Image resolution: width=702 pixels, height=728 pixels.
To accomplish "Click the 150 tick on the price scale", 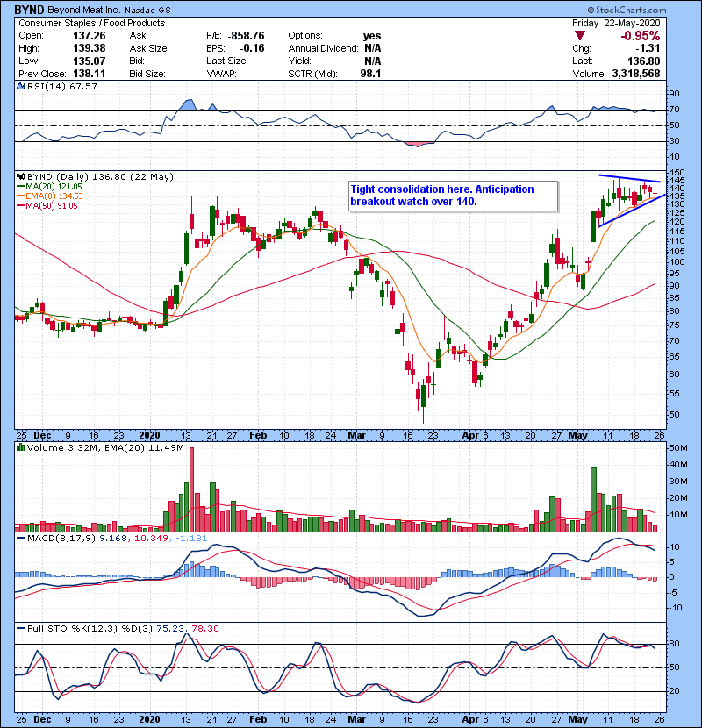I will click(676, 173).
